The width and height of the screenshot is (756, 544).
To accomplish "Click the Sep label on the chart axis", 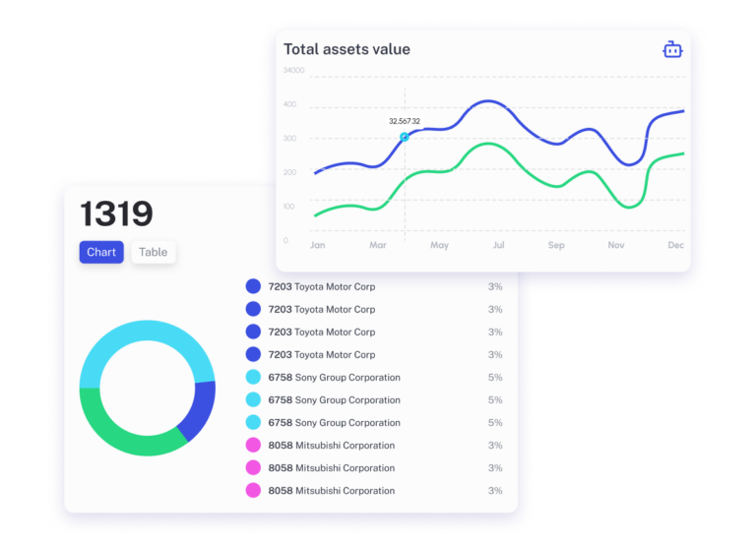I will pos(556,245).
